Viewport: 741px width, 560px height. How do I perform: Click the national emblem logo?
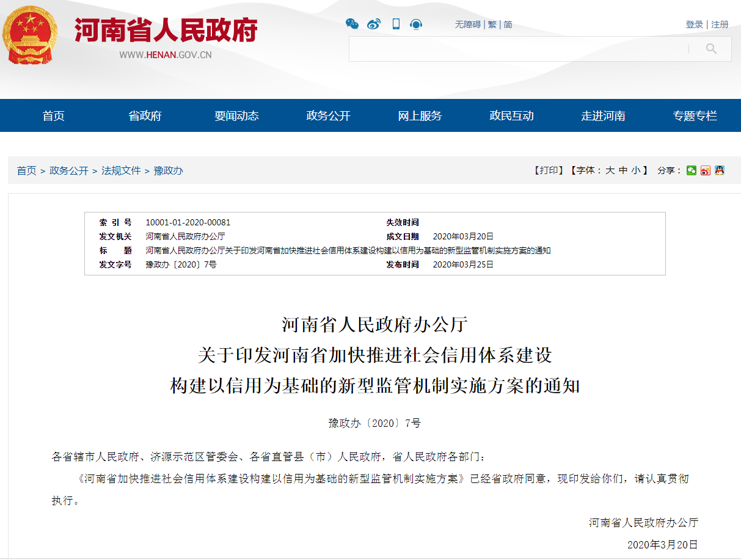tap(31, 34)
